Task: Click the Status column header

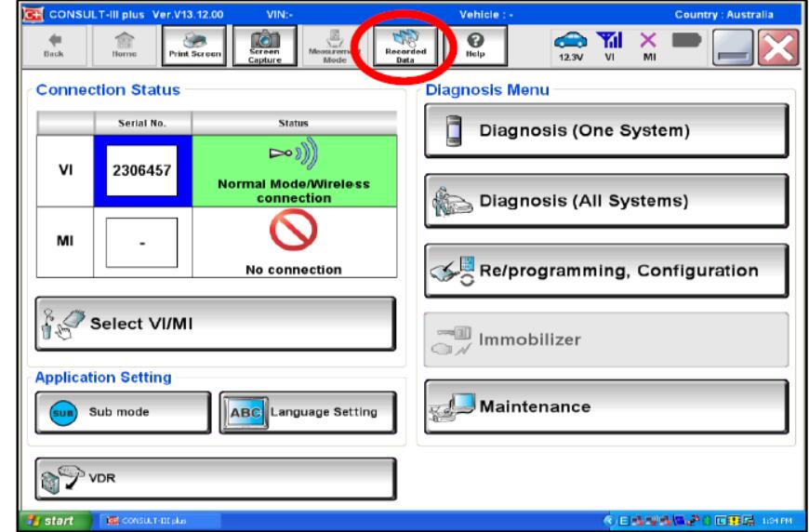Action: tap(294, 124)
